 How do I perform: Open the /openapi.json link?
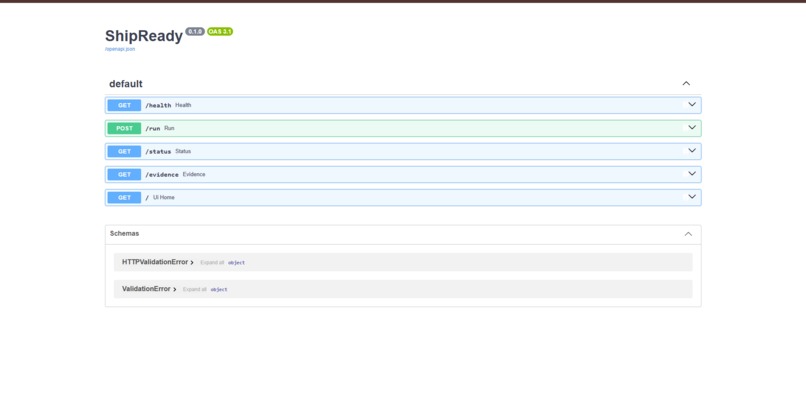click(120, 49)
